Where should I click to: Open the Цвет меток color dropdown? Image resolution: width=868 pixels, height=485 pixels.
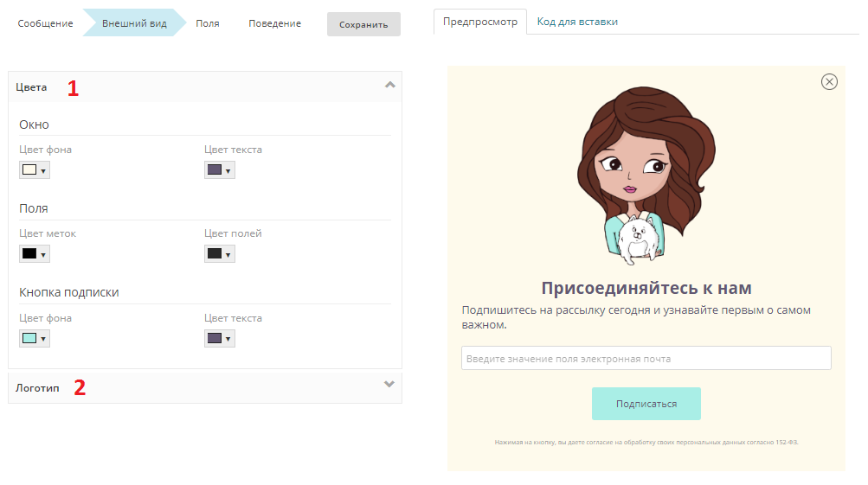tap(34, 254)
